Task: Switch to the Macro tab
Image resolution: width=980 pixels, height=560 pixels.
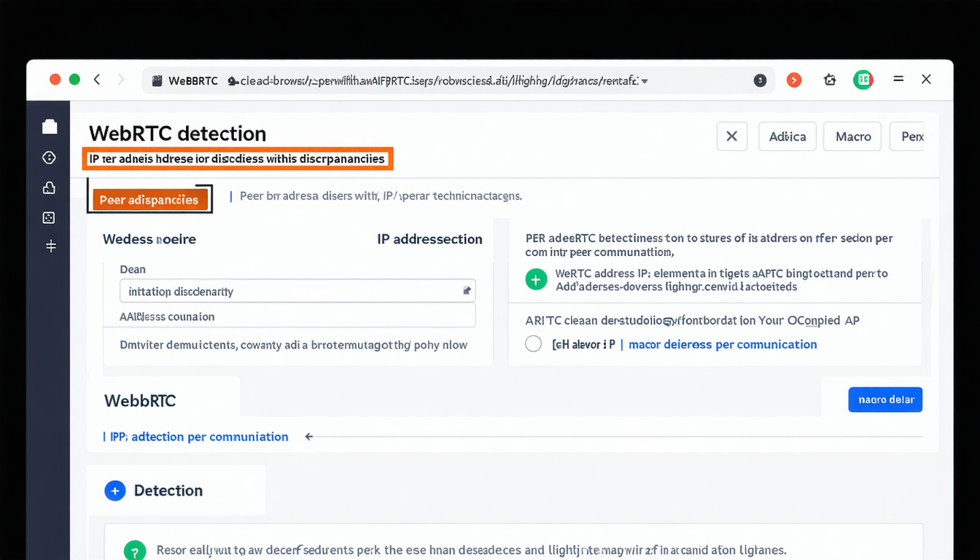Action: click(852, 136)
